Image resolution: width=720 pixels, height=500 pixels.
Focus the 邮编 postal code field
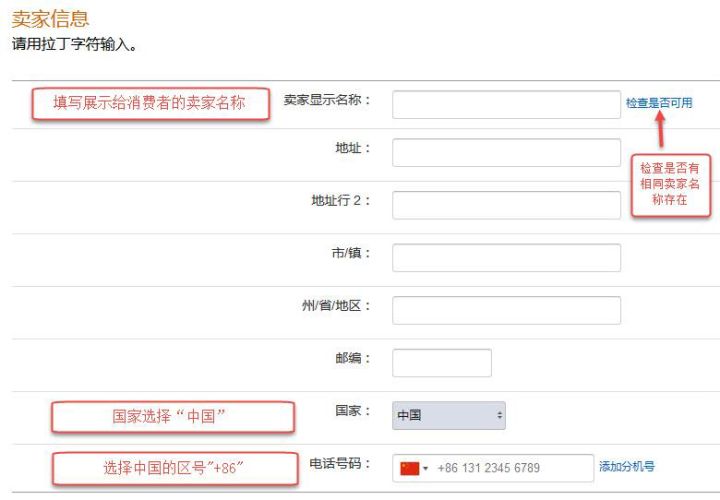coord(442,363)
